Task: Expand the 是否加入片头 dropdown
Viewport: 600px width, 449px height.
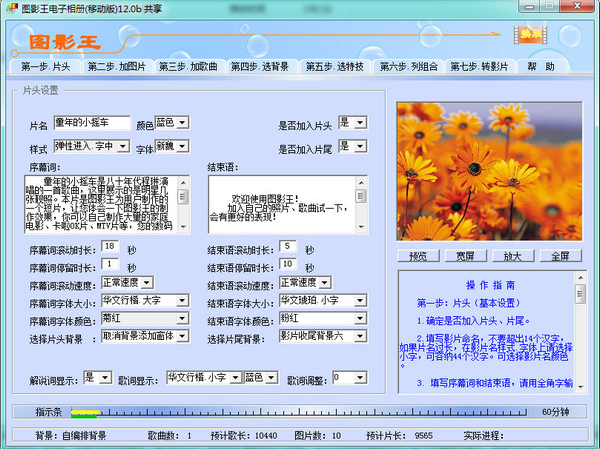Action: coord(360,122)
